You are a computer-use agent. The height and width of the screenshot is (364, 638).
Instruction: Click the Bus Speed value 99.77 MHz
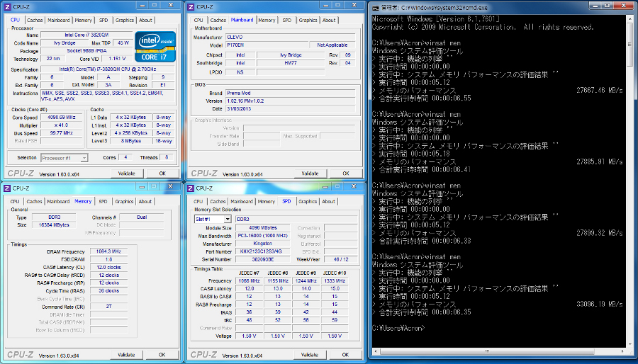click(61, 133)
